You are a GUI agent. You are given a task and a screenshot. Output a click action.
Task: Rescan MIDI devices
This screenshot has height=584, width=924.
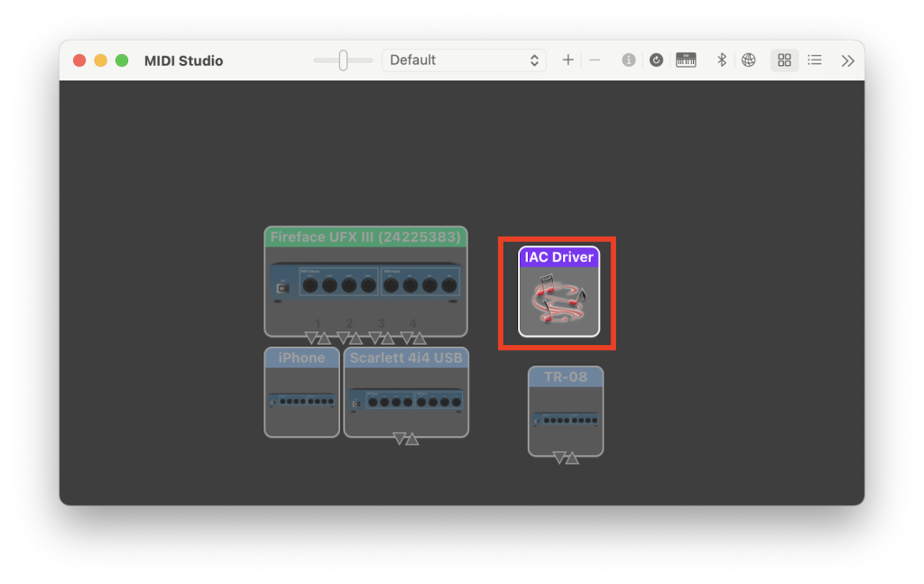coord(656,60)
